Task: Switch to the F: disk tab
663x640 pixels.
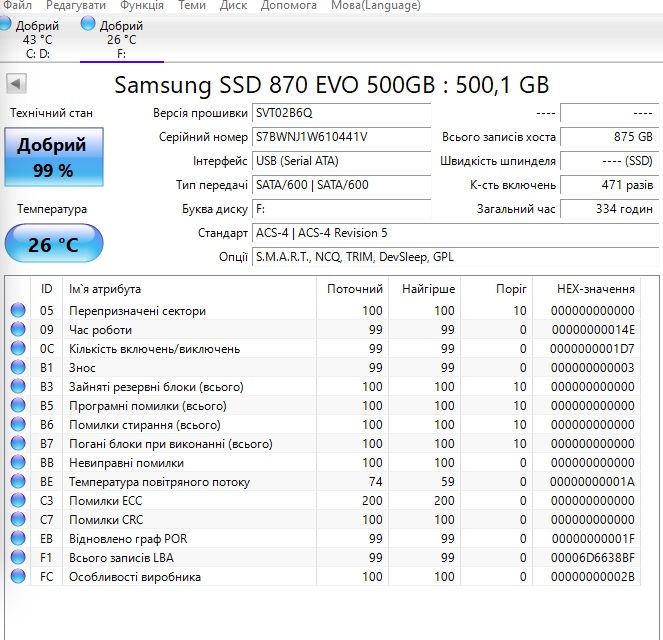Action: [x=121, y=39]
